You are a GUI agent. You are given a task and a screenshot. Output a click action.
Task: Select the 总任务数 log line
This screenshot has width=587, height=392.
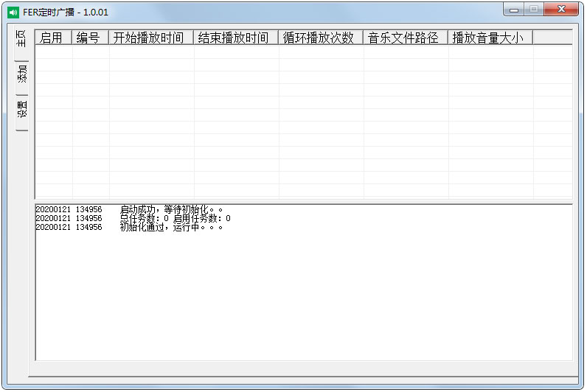(x=133, y=218)
